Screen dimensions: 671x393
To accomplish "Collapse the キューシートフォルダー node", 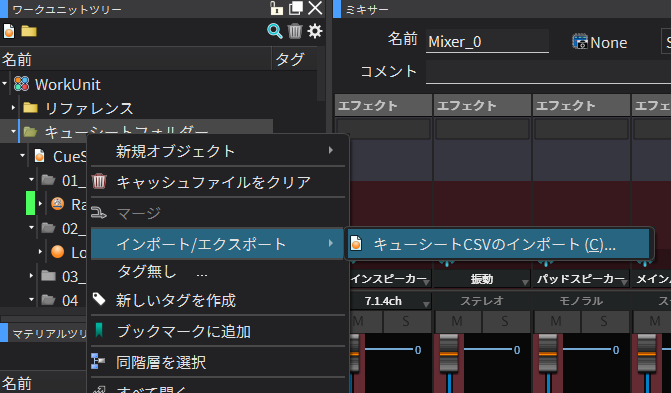I will (x=13, y=131).
